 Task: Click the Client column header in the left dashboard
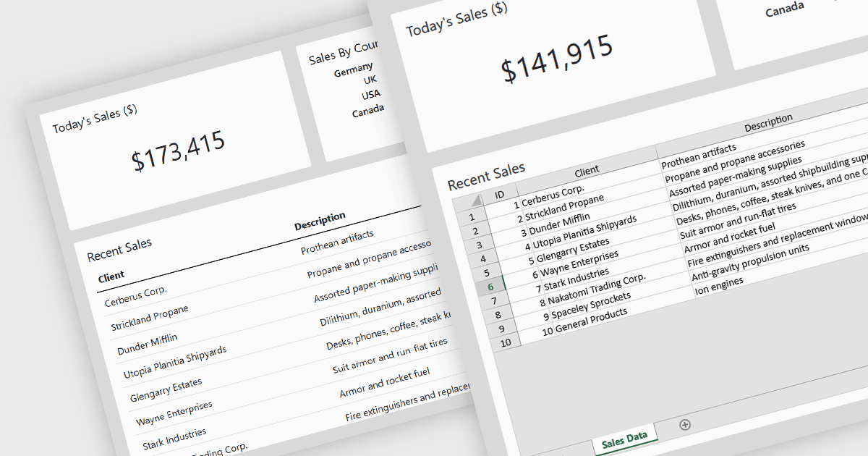coord(111,276)
